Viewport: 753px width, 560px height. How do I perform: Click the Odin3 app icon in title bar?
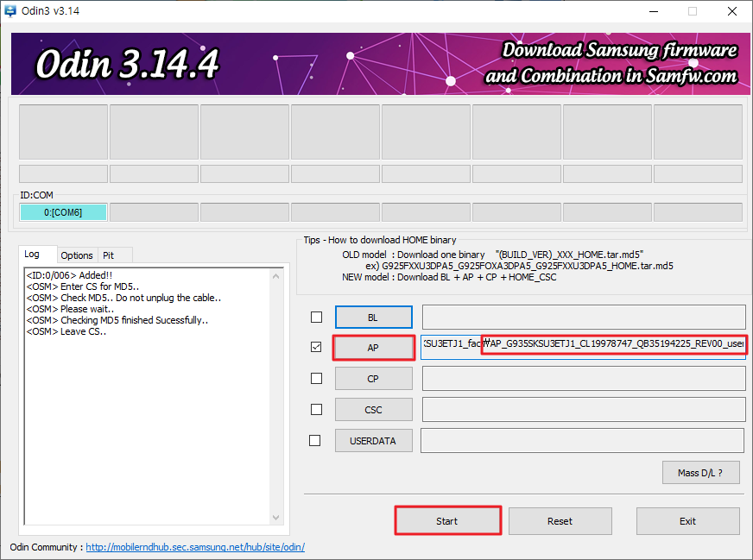tap(10, 10)
